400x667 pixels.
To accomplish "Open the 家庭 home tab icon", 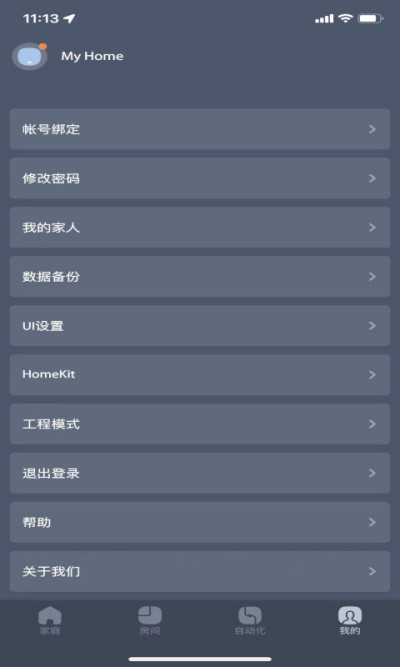I will click(50, 616).
